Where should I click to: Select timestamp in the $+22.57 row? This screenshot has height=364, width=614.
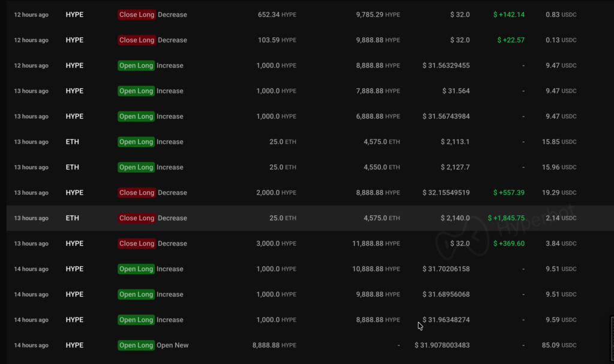coord(31,40)
